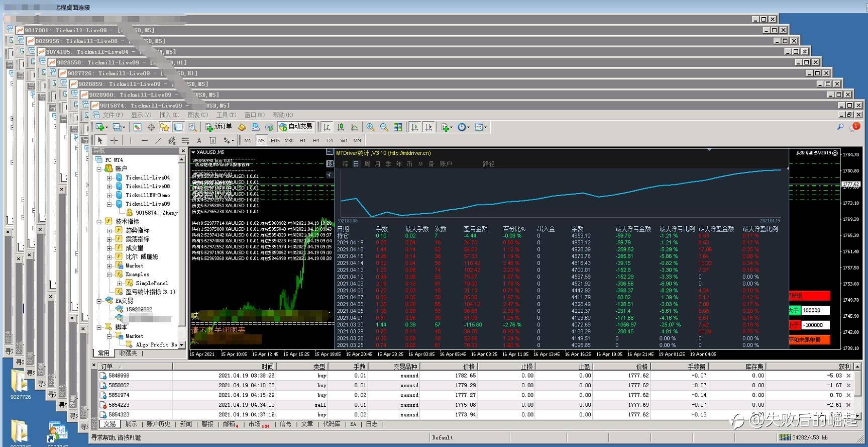The width and height of the screenshot is (868, 447).
Task: Select the H1 timeframe button
Action: pos(302,141)
